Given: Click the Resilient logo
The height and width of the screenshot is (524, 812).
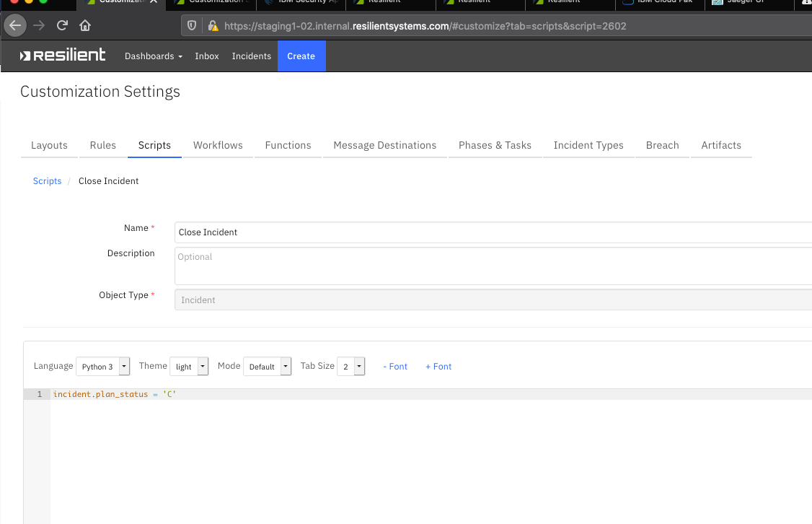Looking at the screenshot, I should click(x=63, y=56).
